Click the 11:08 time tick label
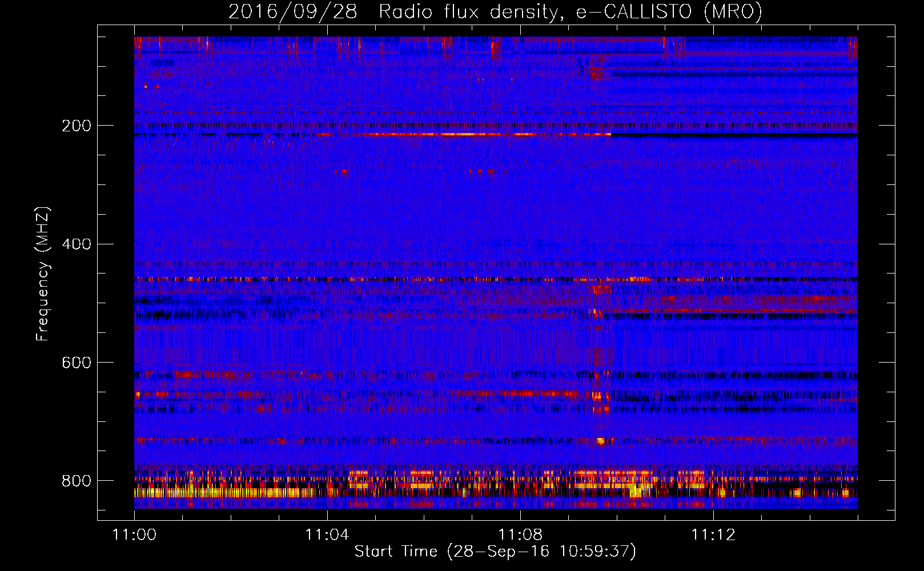The width and height of the screenshot is (924, 571). click(x=520, y=534)
